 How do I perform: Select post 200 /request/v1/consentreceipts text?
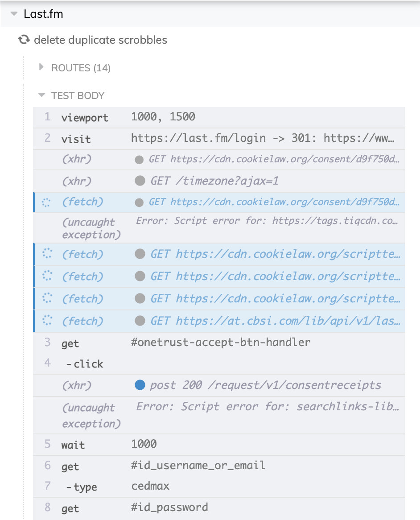coord(266,385)
